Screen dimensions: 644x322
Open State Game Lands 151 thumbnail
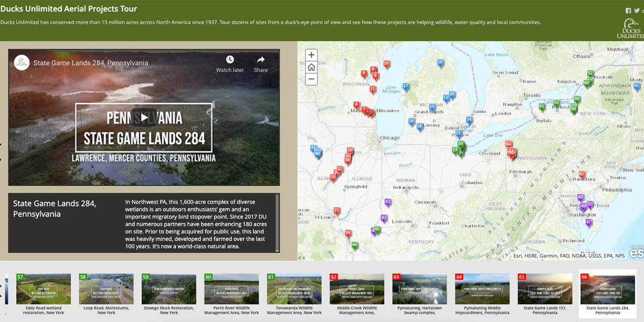[x=545, y=294]
